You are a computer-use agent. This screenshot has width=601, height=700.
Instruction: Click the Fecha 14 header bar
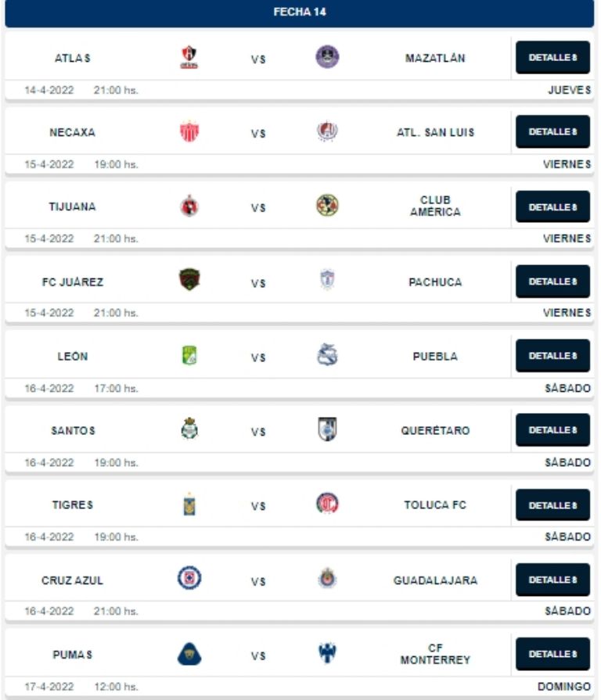tap(300, 13)
